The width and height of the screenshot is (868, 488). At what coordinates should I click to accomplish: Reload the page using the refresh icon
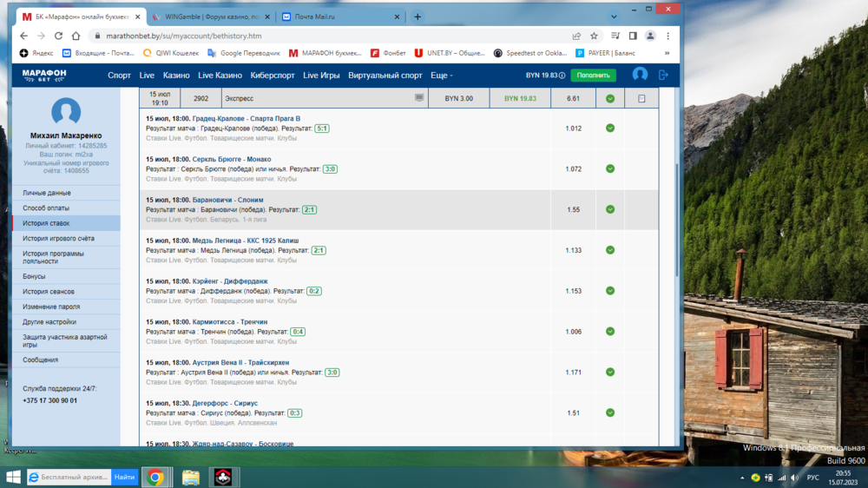point(58,36)
